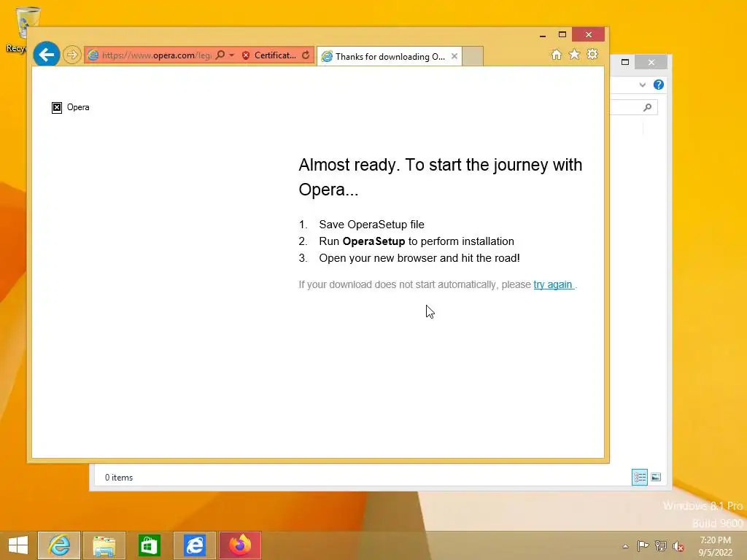Click the search magnifier in the address bar
Screen dimensions: 747x560
pos(220,55)
